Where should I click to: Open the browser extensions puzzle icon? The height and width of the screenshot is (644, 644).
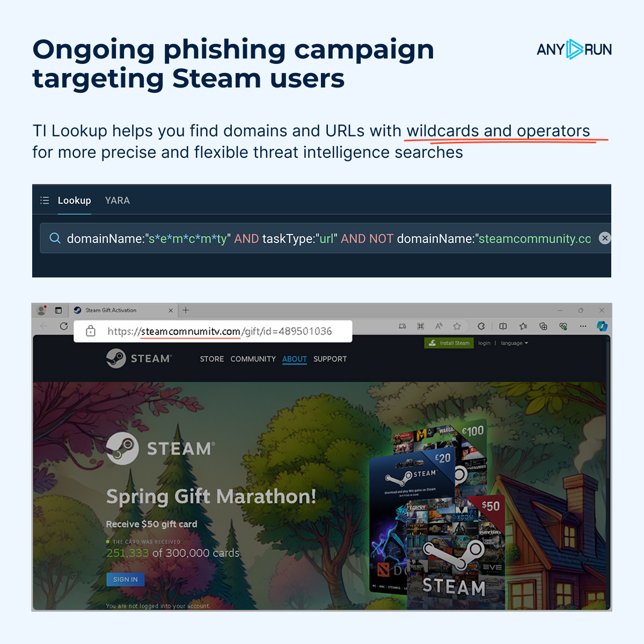(x=481, y=326)
